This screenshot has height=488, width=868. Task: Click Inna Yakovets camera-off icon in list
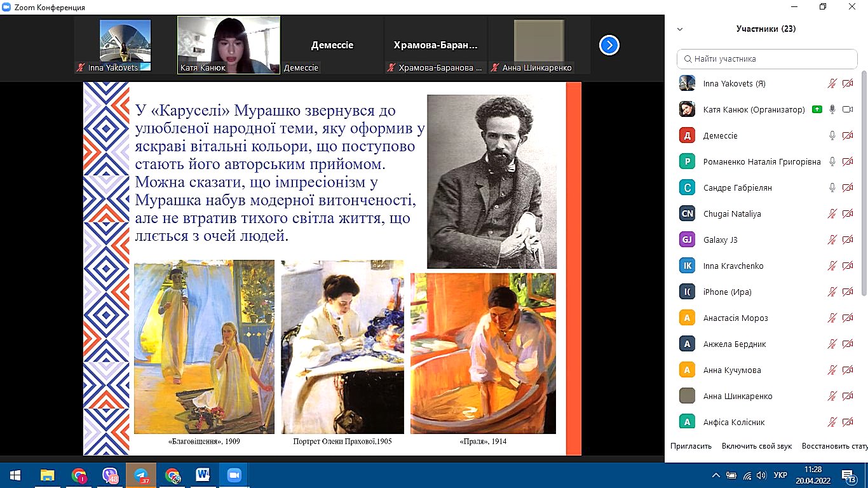point(848,84)
